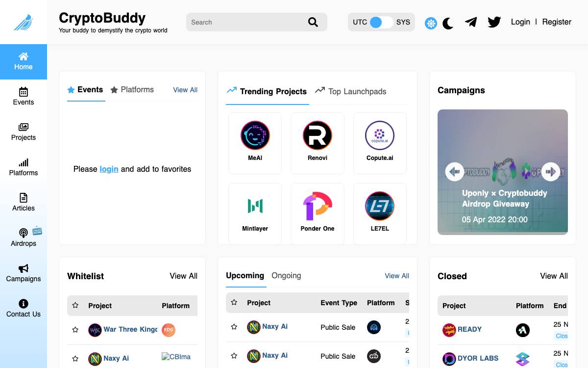Switch to light mode sun icon
Viewport: 588px width, 368px height.
431,23
